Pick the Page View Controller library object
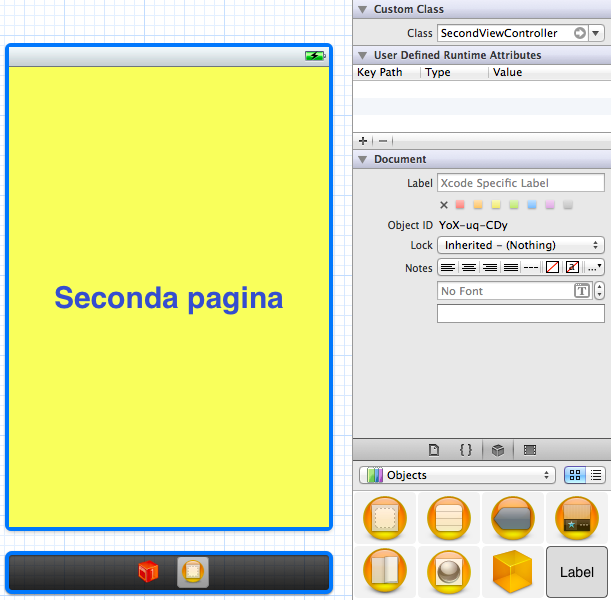Screen dimensions: 611x600 point(384,572)
